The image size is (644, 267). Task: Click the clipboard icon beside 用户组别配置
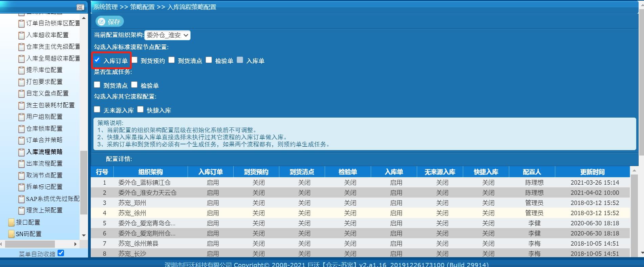(21, 117)
